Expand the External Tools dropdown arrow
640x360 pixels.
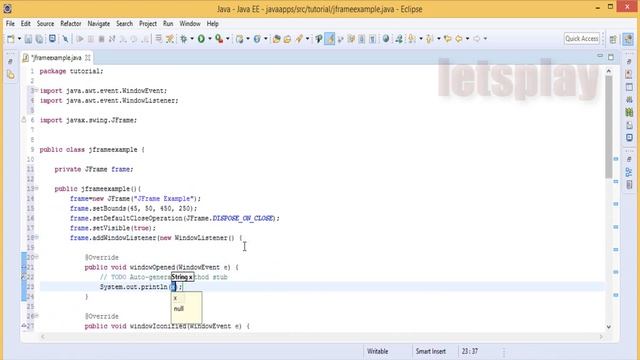228,39
